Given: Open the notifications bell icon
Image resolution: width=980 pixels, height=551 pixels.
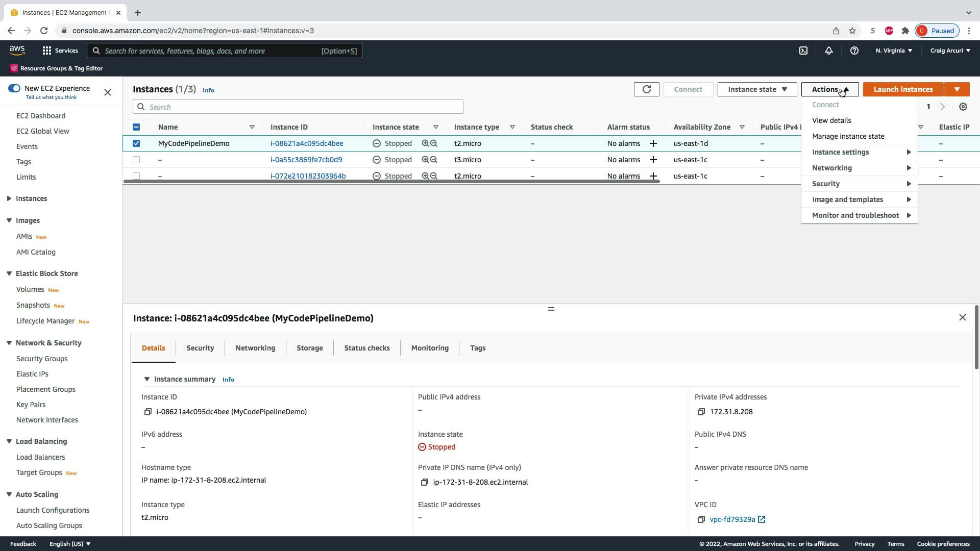Looking at the screenshot, I should 829,51.
